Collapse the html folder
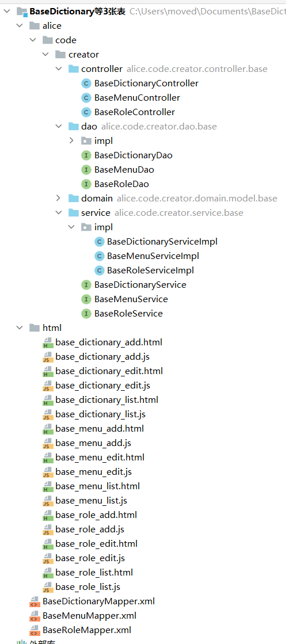This screenshot has width=286, height=644. (20, 327)
